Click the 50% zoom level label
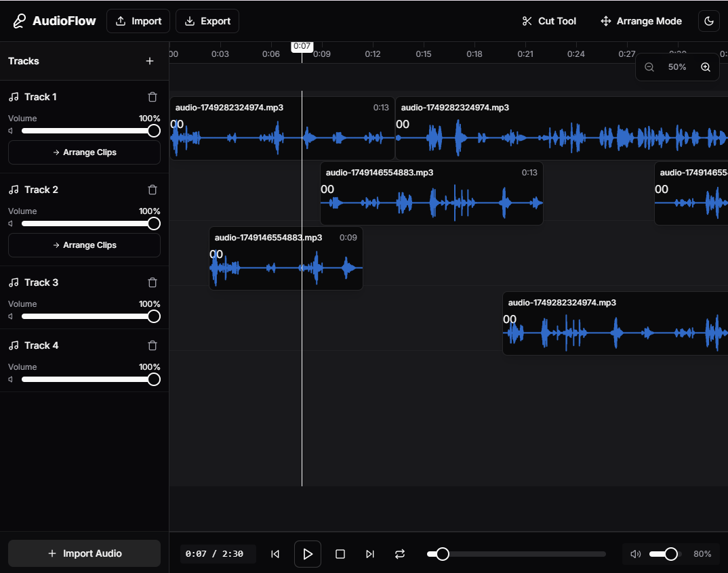The height and width of the screenshot is (573, 728). 677,67
